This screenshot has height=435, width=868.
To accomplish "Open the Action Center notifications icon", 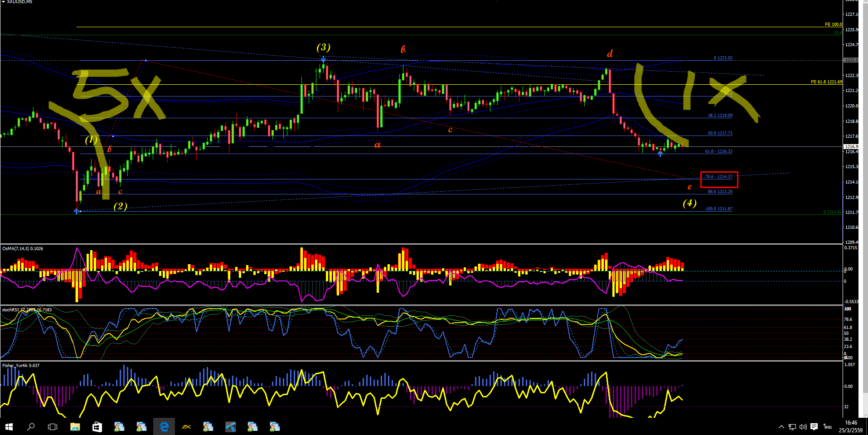I will click(814, 427).
